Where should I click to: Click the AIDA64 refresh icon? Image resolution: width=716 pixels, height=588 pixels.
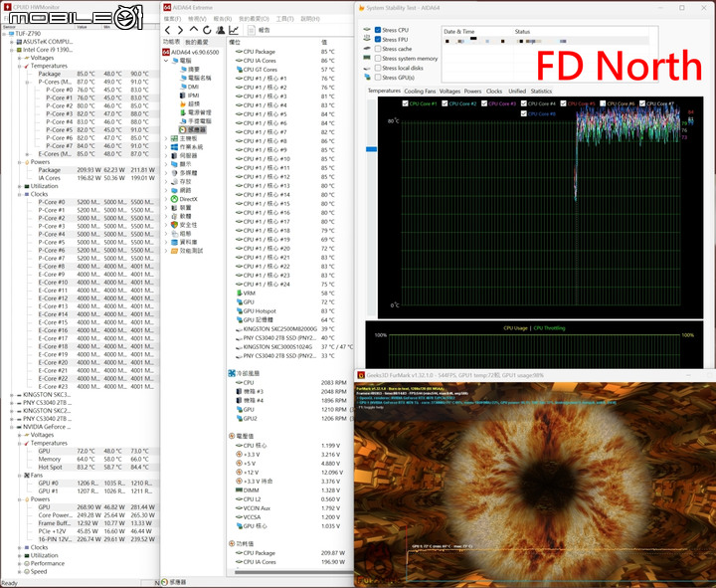click(x=208, y=30)
